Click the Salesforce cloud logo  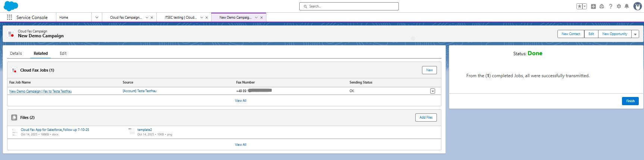[11, 6]
